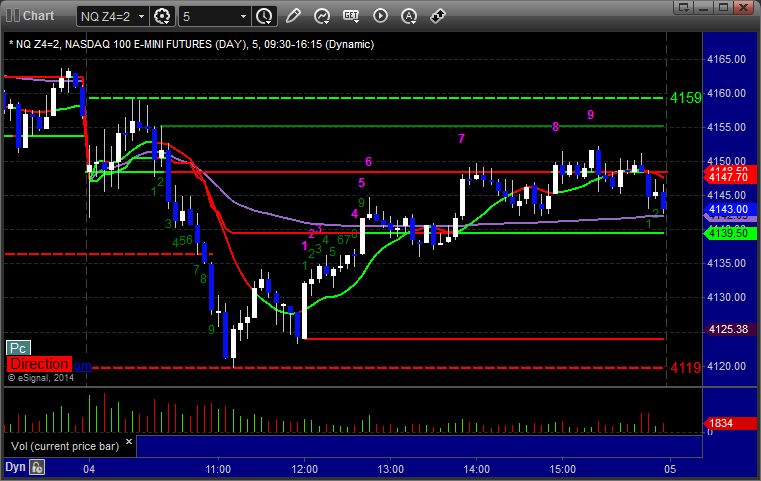
Task: Select the Vol (current price bar) tab
Action: click(x=65, y=446)
